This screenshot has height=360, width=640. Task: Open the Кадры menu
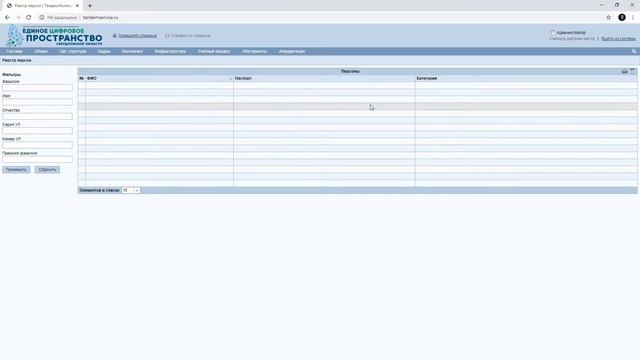[x=104, y=51]
